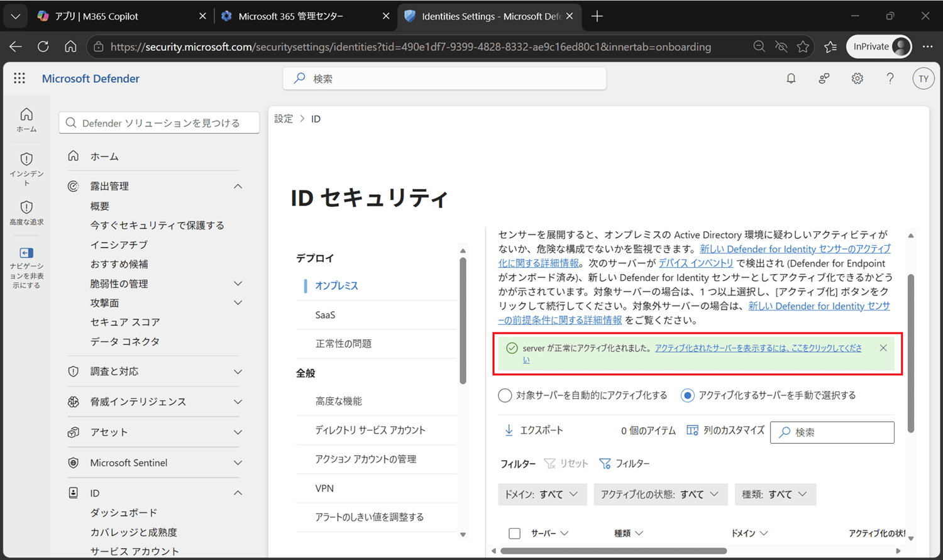Screen dimensions: 943x560
Task: Open the community people icon in header
Action: pos(824,79)
